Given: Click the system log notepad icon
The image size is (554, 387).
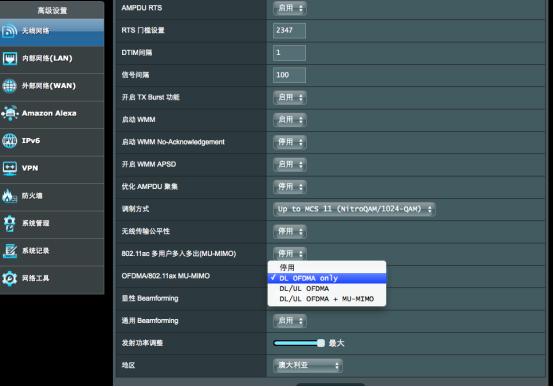Looking at the screenshot, I should 10,251.
